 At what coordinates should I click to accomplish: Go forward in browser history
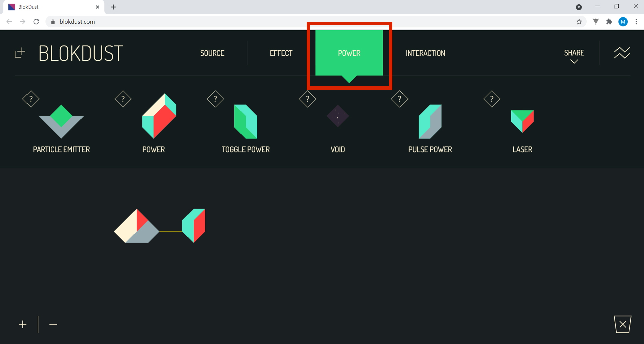pyautogui.click(x=22, y=22)
